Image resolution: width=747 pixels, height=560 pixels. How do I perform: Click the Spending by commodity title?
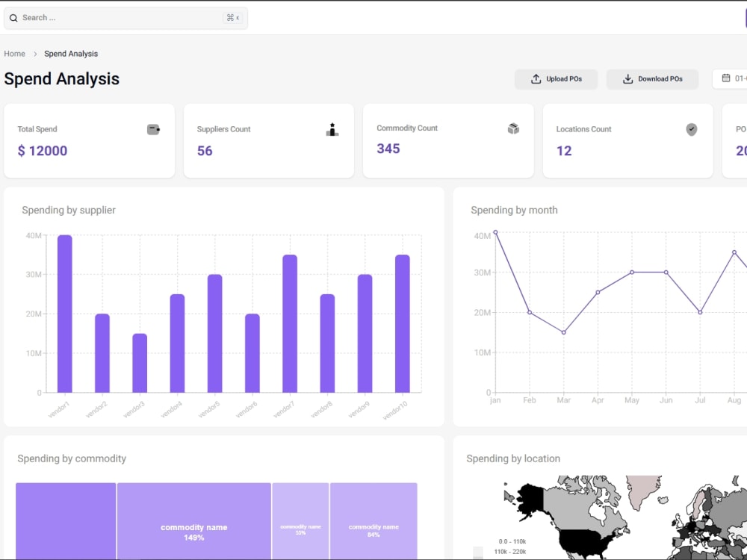(72, 458)
